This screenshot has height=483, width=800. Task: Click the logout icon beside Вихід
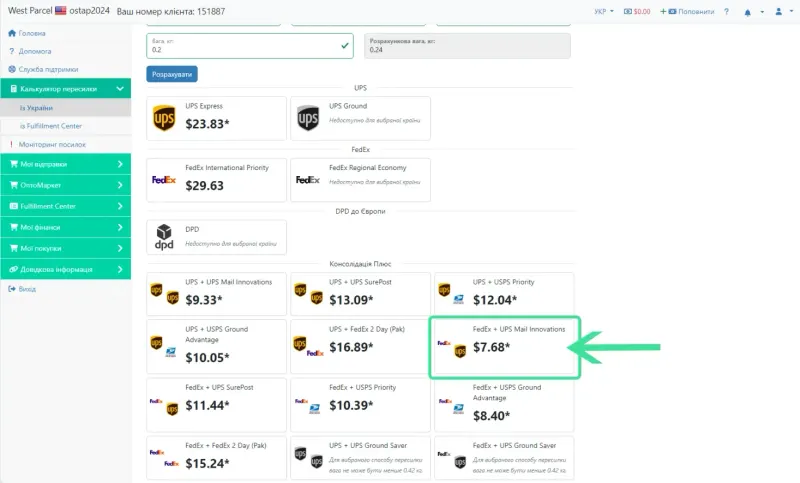tap(12, 289)
